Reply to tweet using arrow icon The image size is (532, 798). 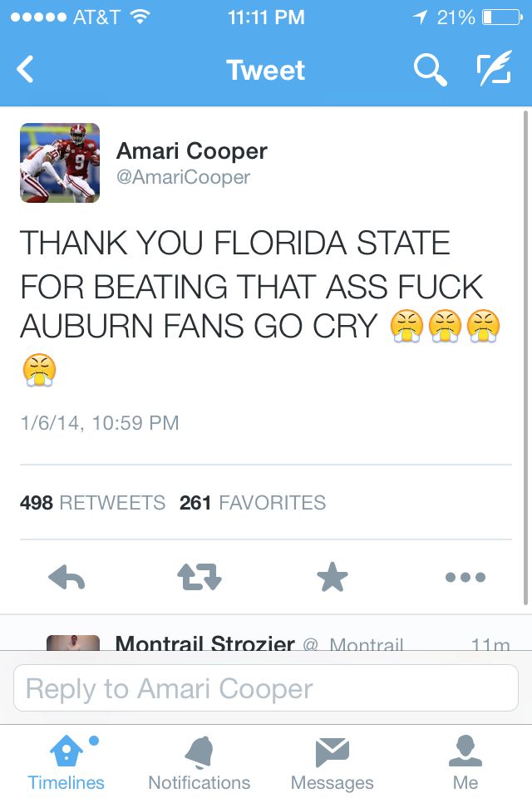pos(66,577)
